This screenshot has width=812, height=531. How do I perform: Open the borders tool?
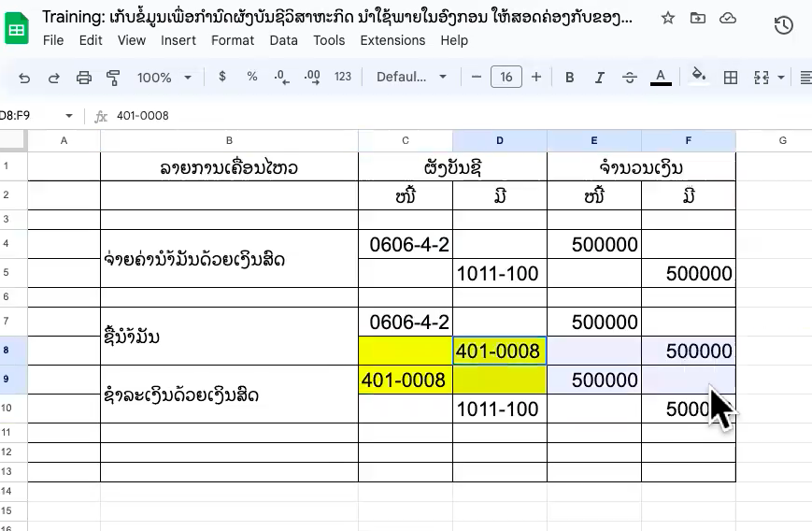731,78
